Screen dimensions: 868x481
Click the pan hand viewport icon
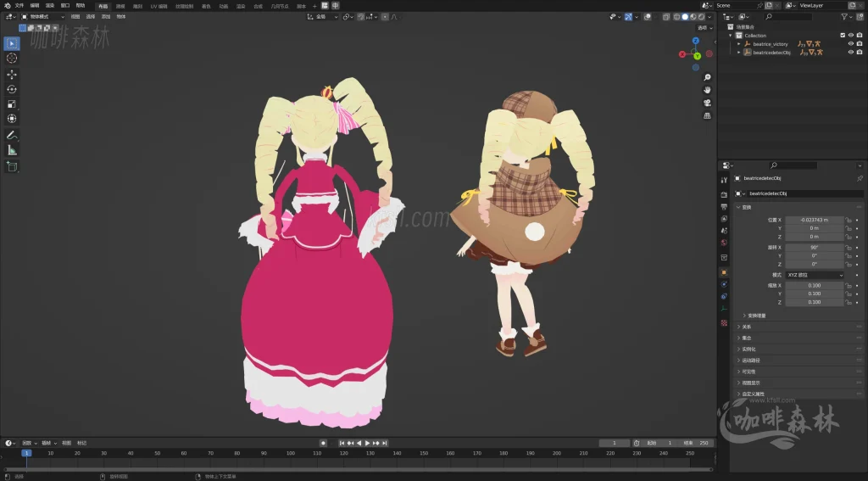click(x=707, y=90)
